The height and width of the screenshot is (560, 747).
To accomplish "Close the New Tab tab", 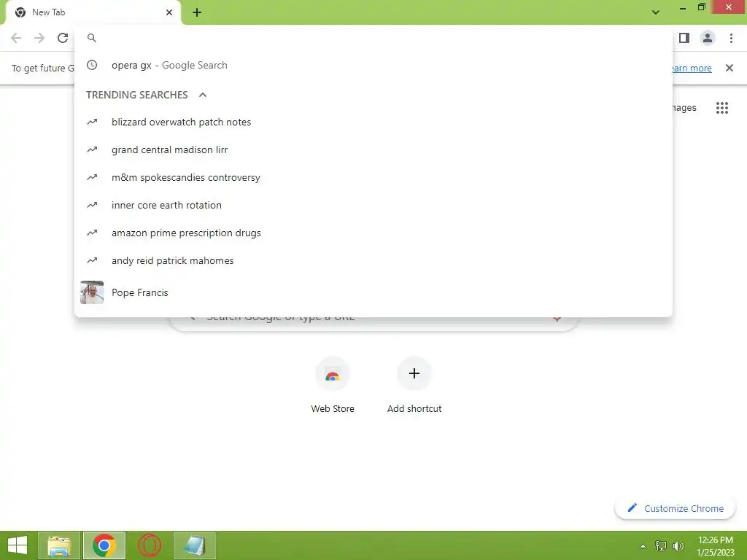I will click(x=169, y=12).
